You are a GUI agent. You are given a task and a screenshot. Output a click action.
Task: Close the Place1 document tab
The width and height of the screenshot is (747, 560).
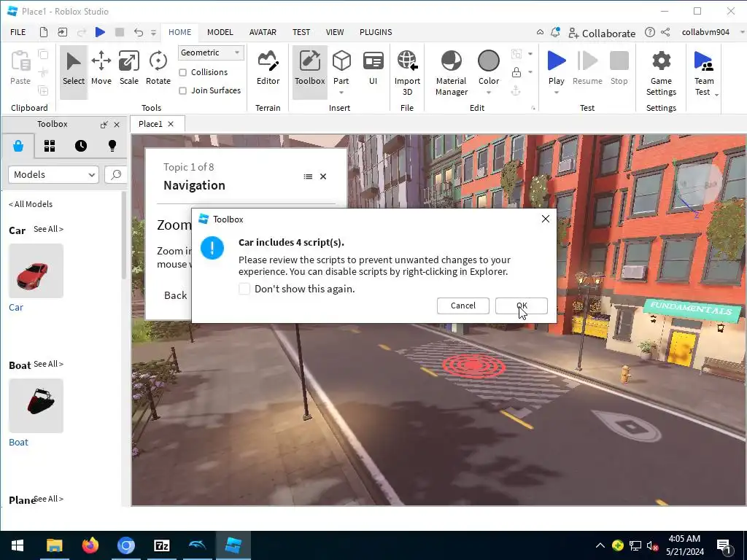[x=171, y=124]
